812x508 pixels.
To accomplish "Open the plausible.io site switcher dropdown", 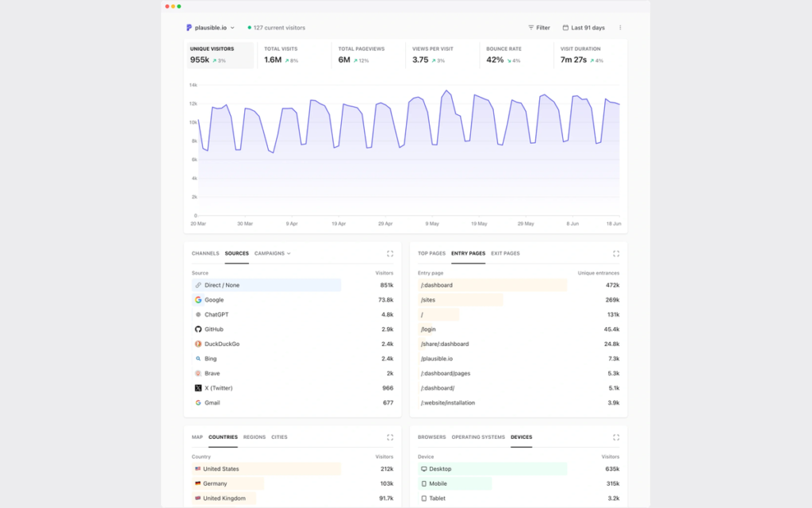I will pos(210,28).
